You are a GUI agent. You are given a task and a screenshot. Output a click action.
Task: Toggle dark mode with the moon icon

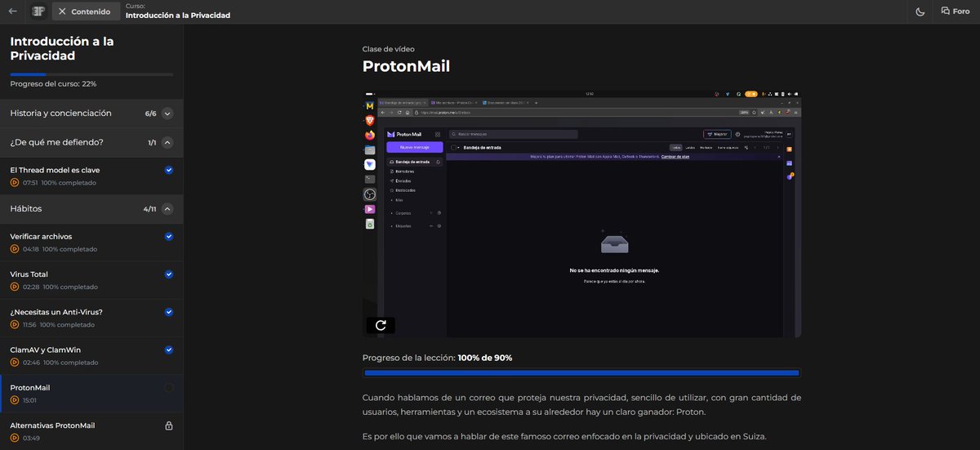(x=920, y=11)
